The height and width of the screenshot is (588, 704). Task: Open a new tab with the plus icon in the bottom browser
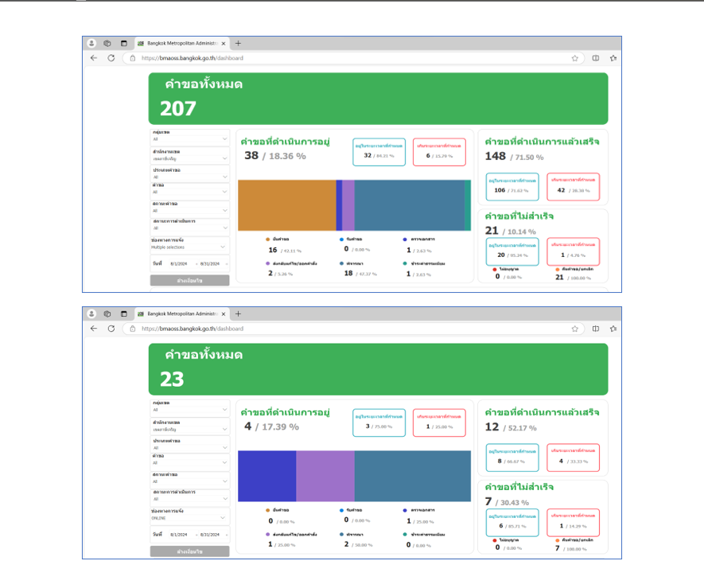tap(238, 314)
